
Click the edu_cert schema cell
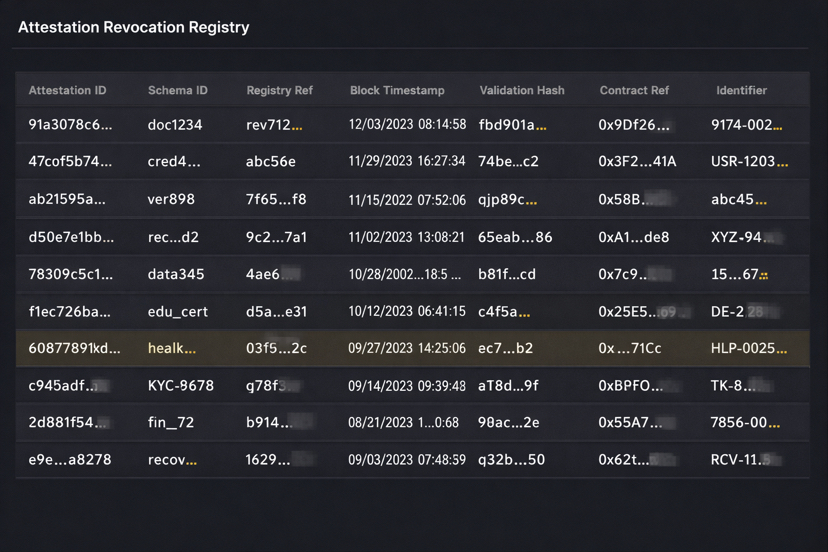[178, 311]
